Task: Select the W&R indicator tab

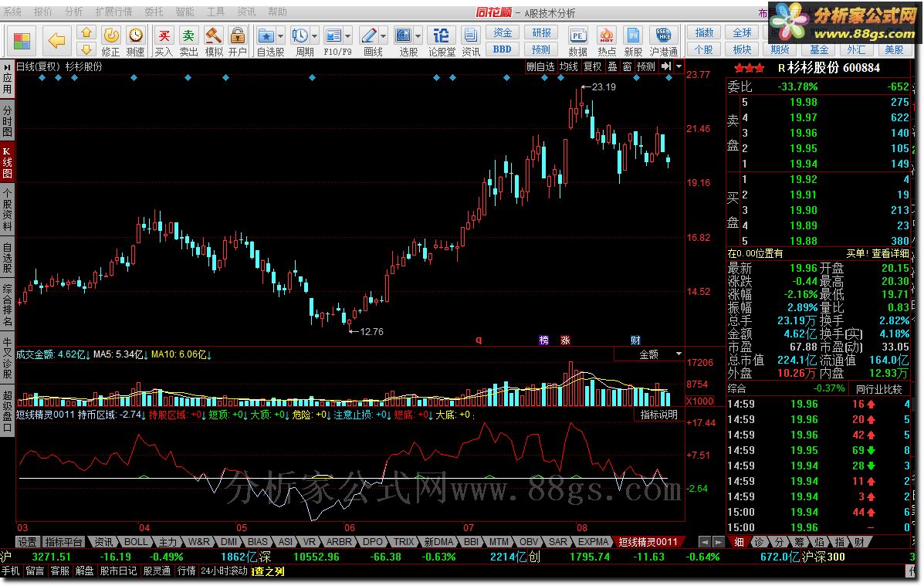Action: [198, 542]
